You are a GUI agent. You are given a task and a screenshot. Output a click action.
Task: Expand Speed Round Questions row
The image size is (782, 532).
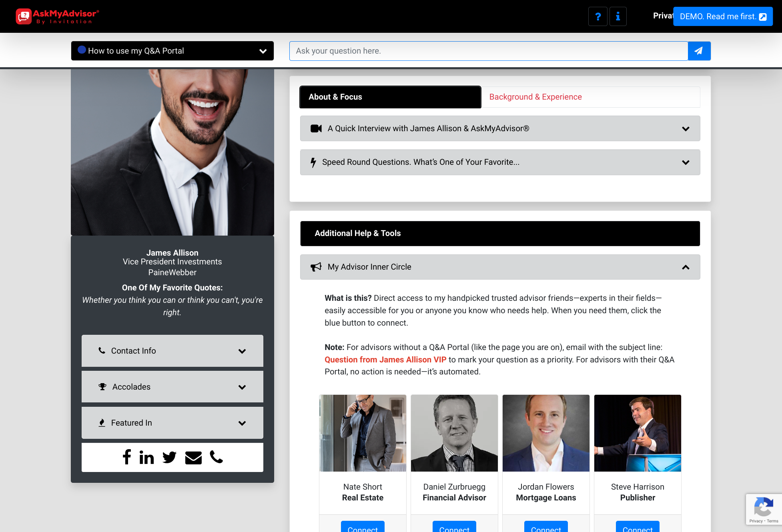pyautogui.click(x=500, y=162)
